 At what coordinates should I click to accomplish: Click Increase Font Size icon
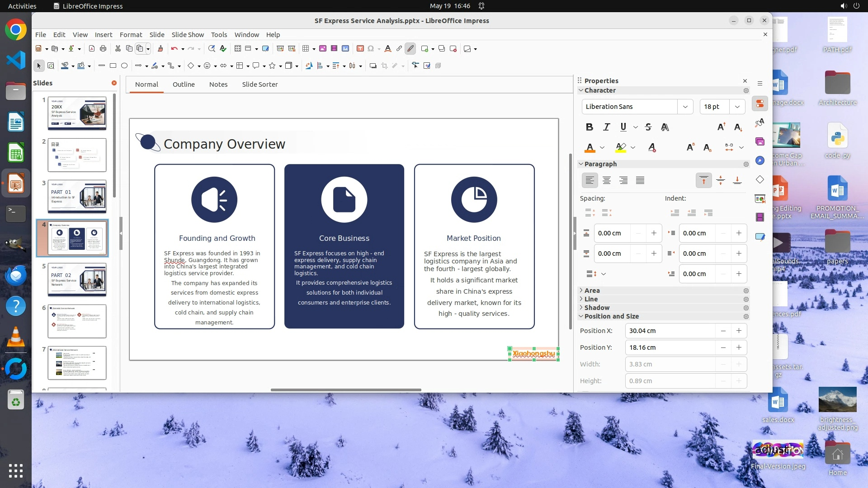pyautogui.click(x=721, y=127)
